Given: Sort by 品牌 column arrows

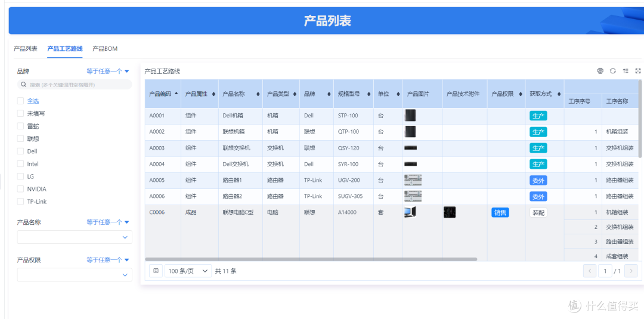Looking at the screenshot, I should click(x=329, y=94).
